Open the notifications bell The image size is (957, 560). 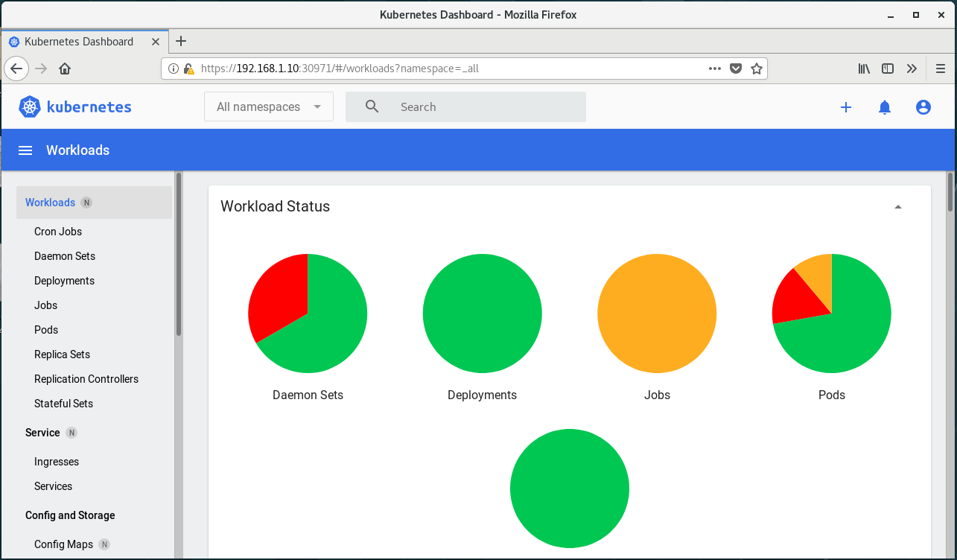pos(885,107)
